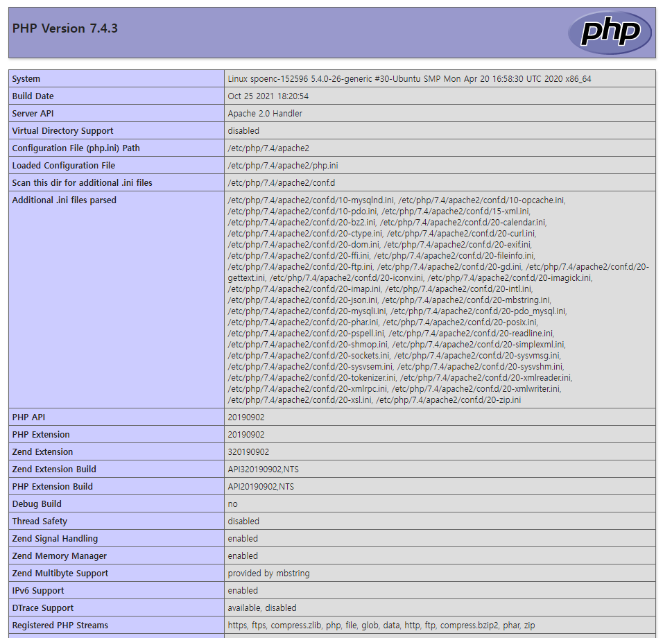672x638 pixels.
Task: Click the Zend Signal Handling label
Action: pyautogui.click(x=55, y=539)
